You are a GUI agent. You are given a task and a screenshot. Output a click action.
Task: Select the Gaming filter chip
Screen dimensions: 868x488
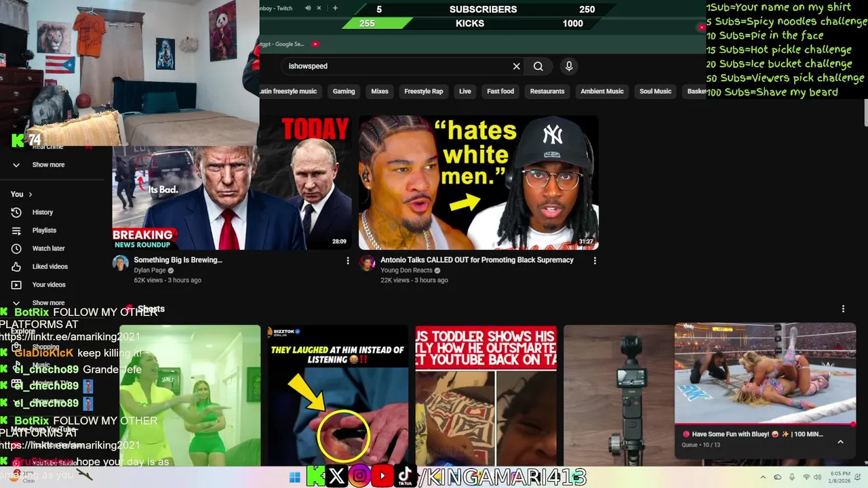344,91
